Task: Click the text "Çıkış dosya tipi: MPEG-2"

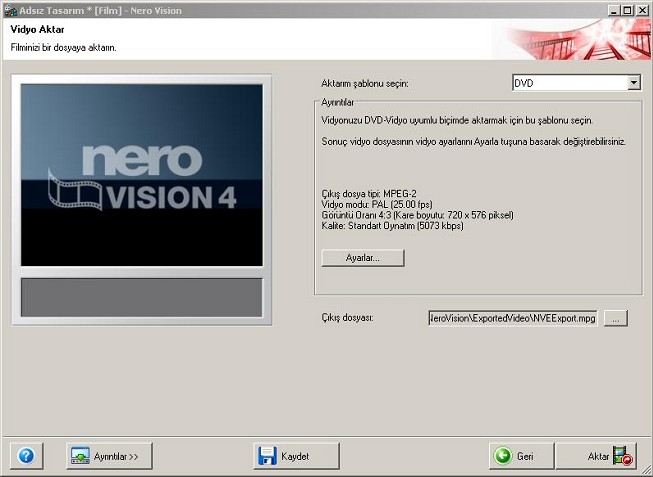Action: coord(369,194)
